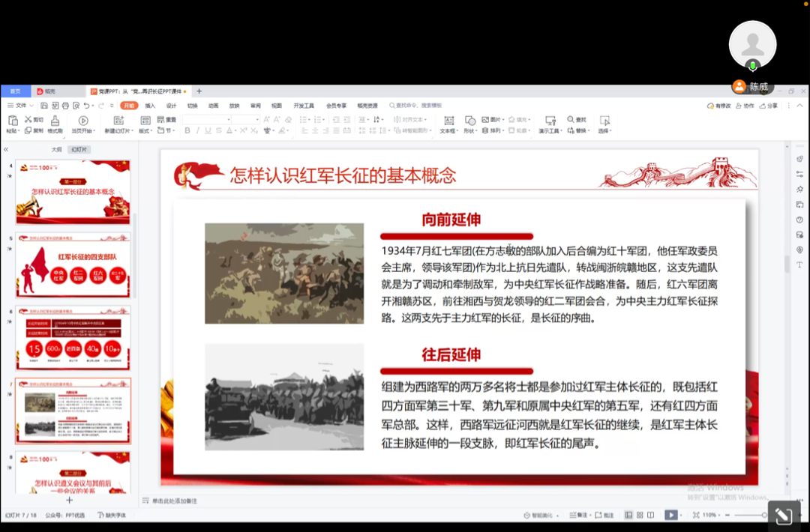Click the New Slide (新建幻灯片) icon
Image resolution: width=810 pixels, height=532 pixels.
point(118,121)
